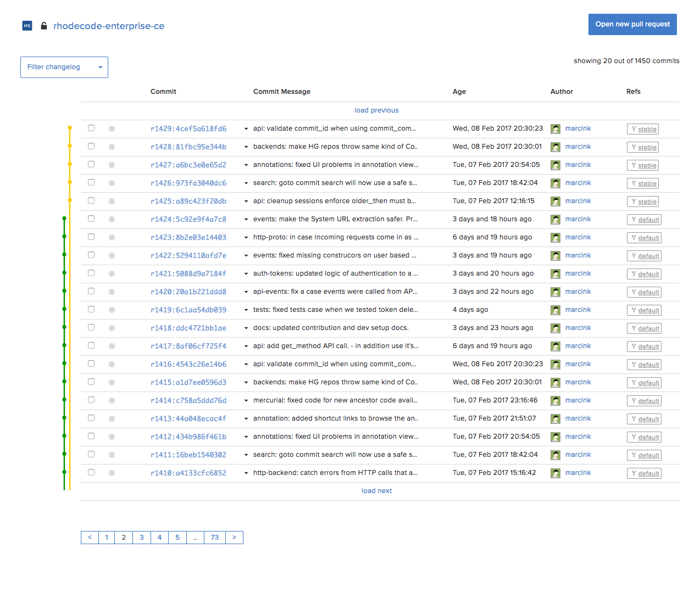Expand the commit message for r1417
Viewport: 700px width, 604px height.
pyautogui.click(x=246, y=346)
